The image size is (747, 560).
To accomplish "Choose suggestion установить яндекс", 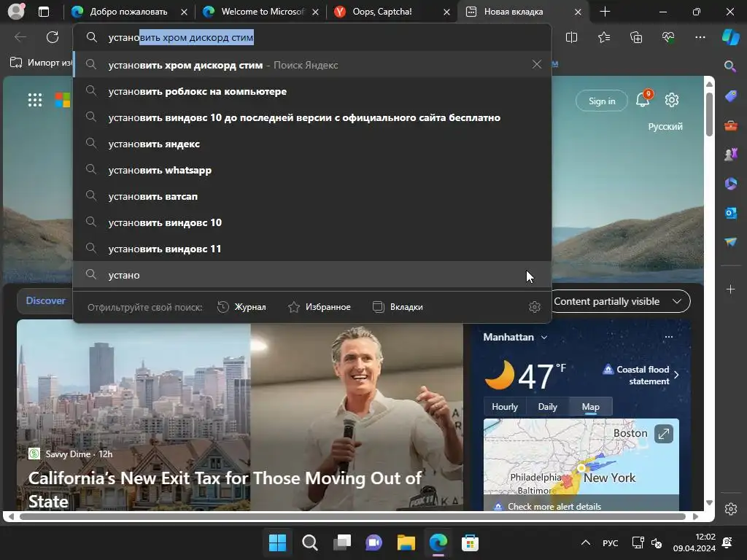I will tap(312, 144).
